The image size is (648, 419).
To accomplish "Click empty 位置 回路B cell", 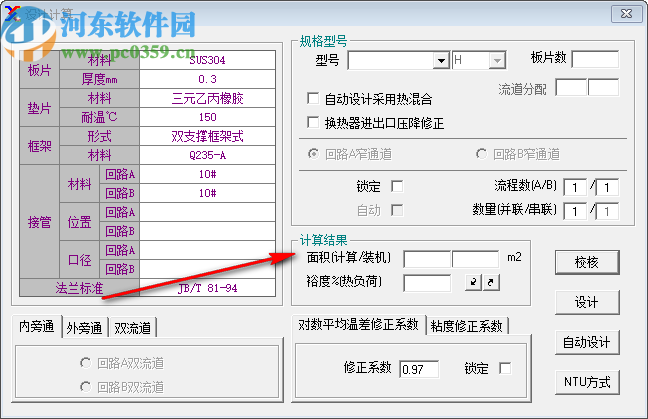I will (x=207, y=231).
